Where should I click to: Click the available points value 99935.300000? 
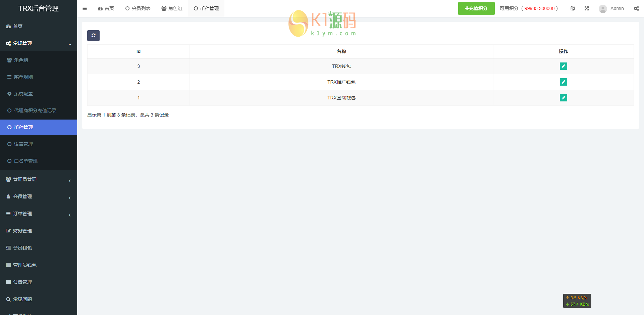click(x=539, y=8)
